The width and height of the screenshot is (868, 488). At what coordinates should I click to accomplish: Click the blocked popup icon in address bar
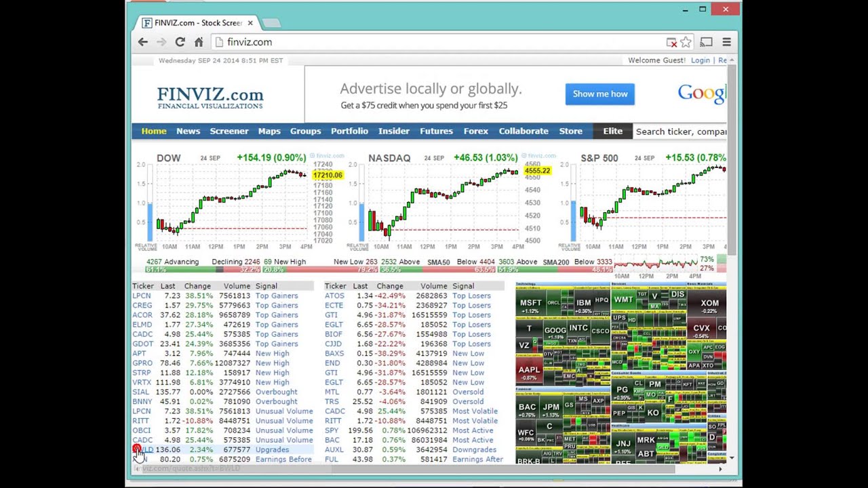pos(671,42)
